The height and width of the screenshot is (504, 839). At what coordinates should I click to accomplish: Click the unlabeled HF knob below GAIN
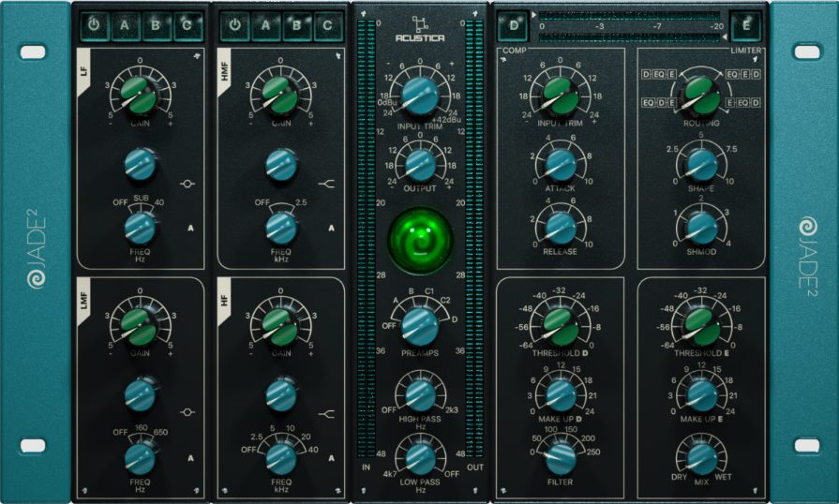click(x=281, y=394)
